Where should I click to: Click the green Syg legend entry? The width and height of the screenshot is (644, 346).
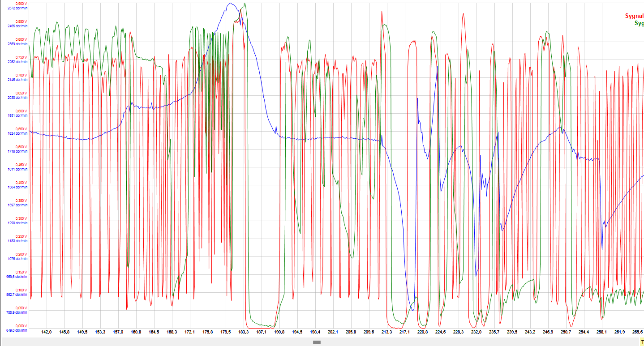tap(639, 23)
